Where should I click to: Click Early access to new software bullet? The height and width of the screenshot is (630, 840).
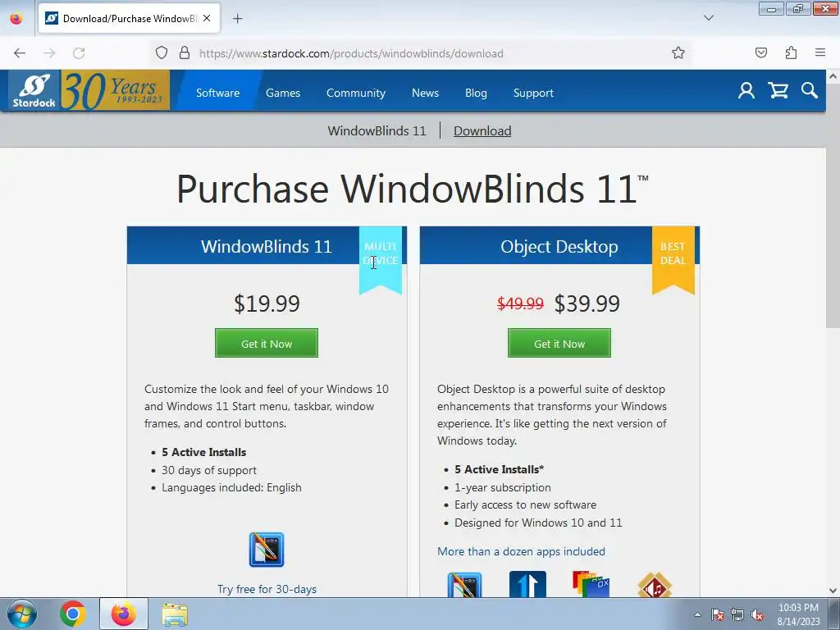tap(525, 504)
